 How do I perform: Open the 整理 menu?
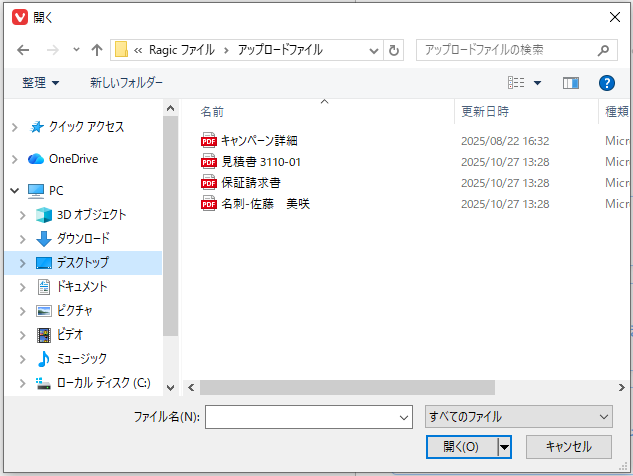pos(41,83)
